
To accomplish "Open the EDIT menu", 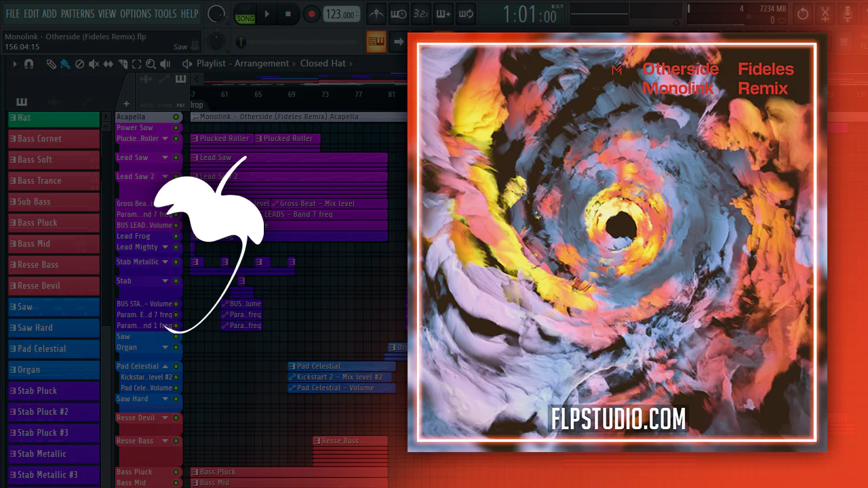I will tap(31, 14).
